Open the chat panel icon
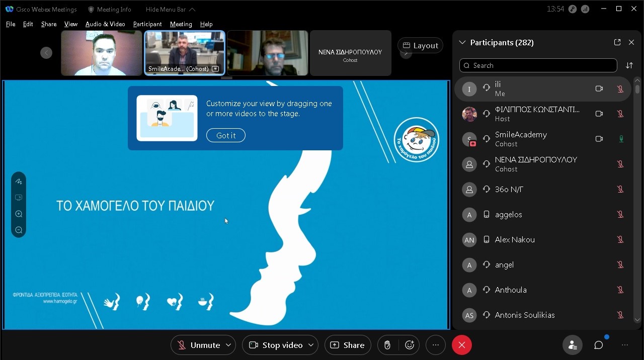 (x=598, y=345)
